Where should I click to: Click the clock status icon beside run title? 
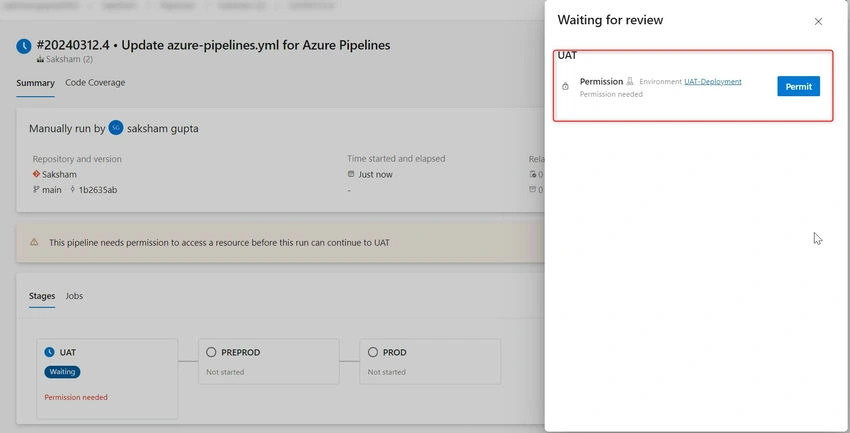[x=24, y=46]
